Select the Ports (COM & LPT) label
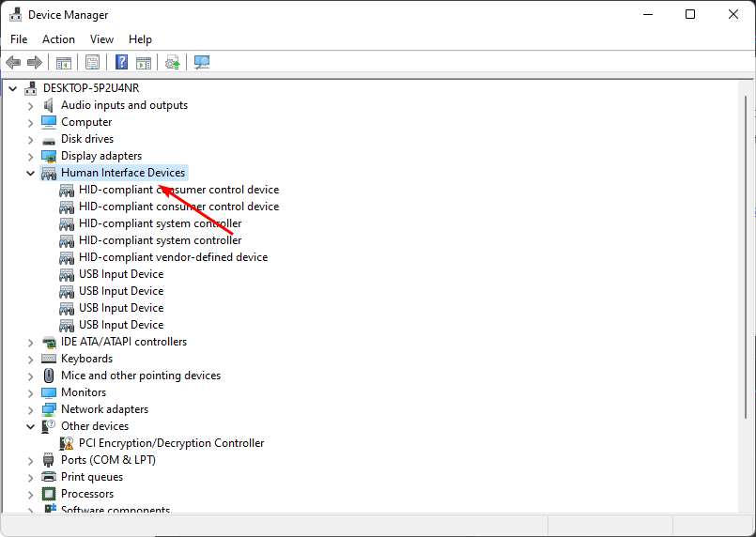Image resolution: width=756 pixels, height=537 pixels. pyautogui.click(x=108, y=460)
